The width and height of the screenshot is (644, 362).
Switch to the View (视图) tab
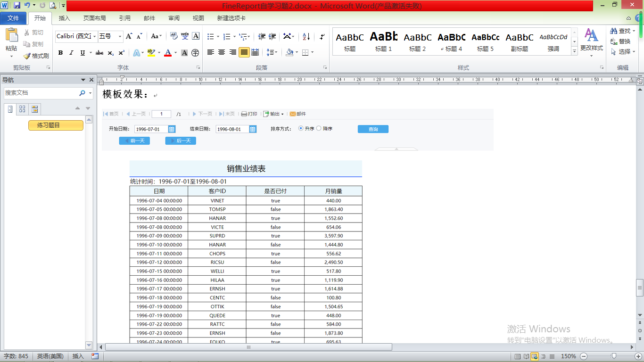coord(198,18)
